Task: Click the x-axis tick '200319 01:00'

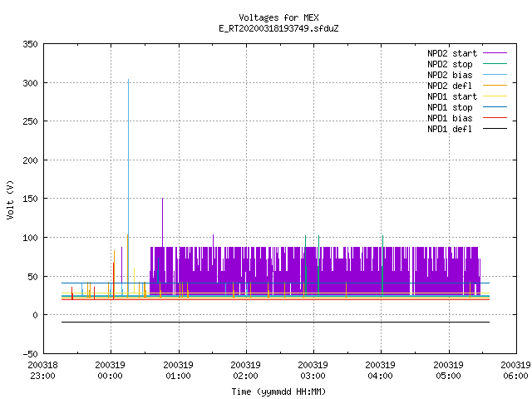Action: (178, 371)
